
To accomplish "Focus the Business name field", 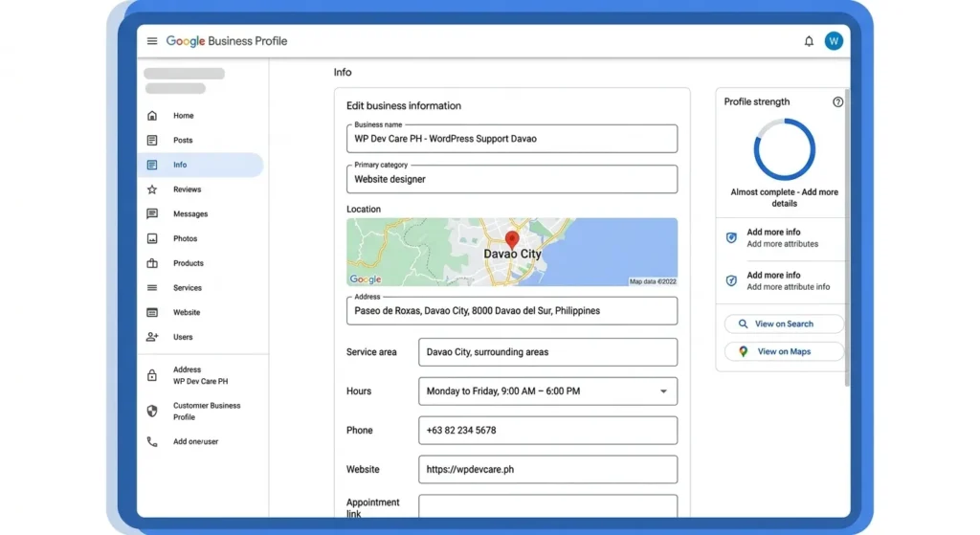I will click(x=512, y=139).
